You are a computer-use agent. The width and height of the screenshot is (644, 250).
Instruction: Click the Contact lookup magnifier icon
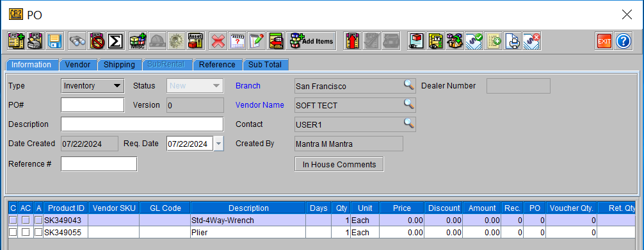click(408, 122)
